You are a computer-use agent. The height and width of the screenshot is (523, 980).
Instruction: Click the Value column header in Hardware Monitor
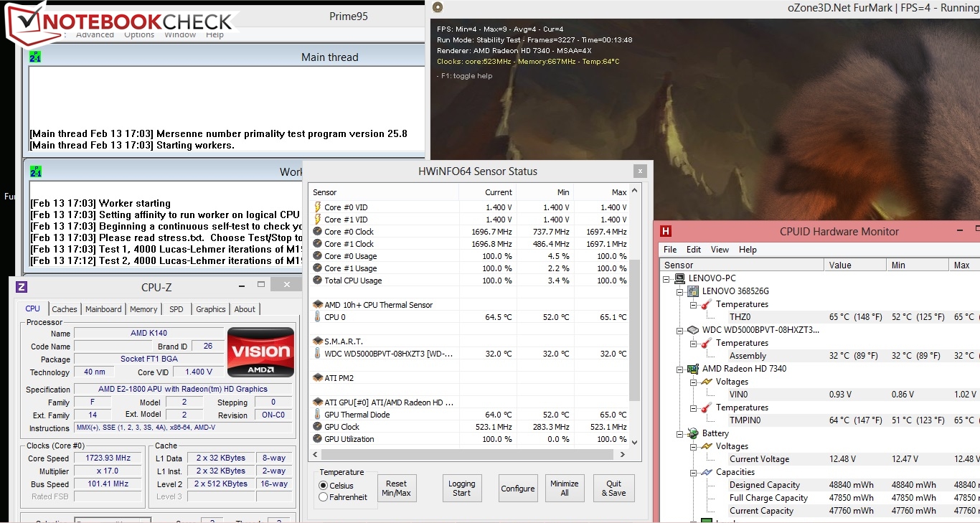pyautogui.click(x=856, y=265)
